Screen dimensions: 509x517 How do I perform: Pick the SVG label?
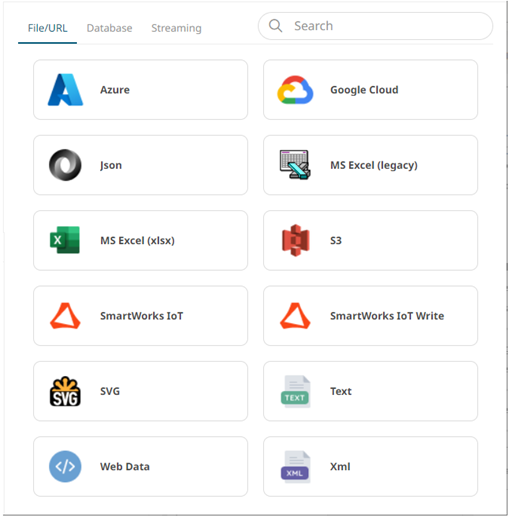(110, 391)
